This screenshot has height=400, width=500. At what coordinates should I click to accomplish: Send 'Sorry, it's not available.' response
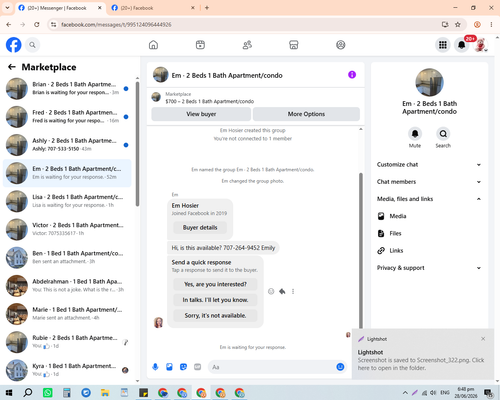tap(215, 316)
